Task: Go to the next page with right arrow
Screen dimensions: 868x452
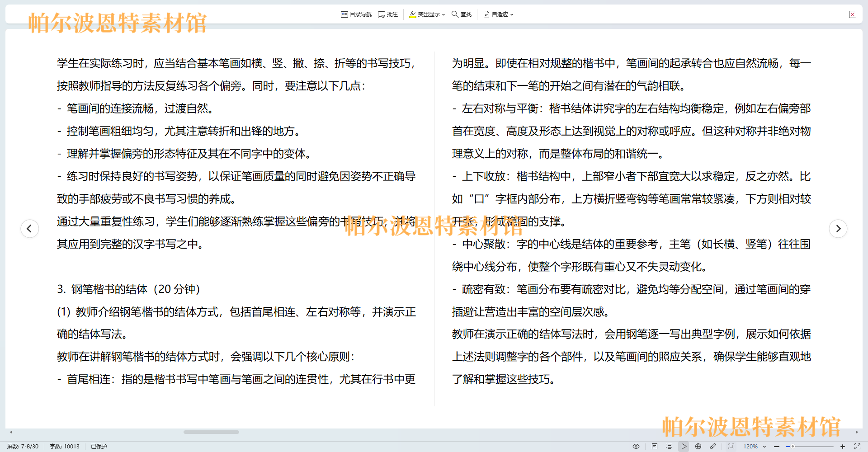Action: pyautogui.click(x=838, y=228)
